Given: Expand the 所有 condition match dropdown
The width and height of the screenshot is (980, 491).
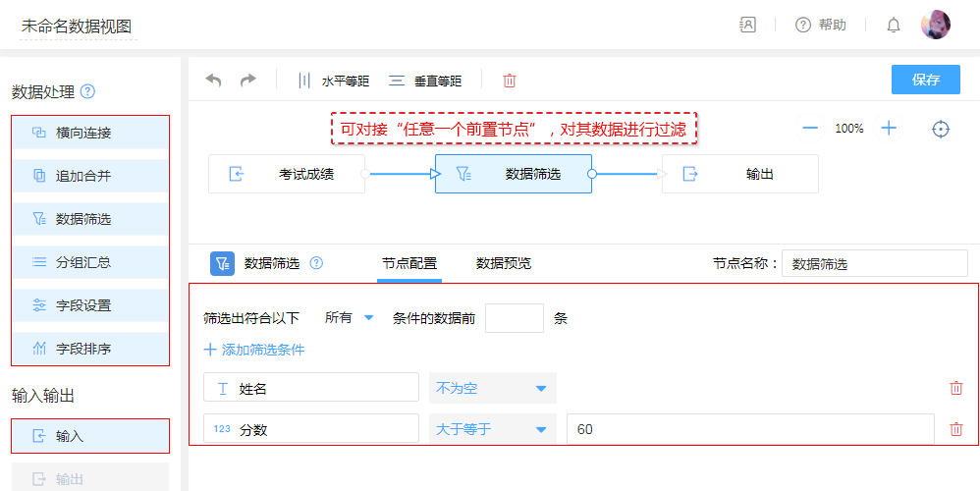Looking at the screenshot, I should point(350,318).
